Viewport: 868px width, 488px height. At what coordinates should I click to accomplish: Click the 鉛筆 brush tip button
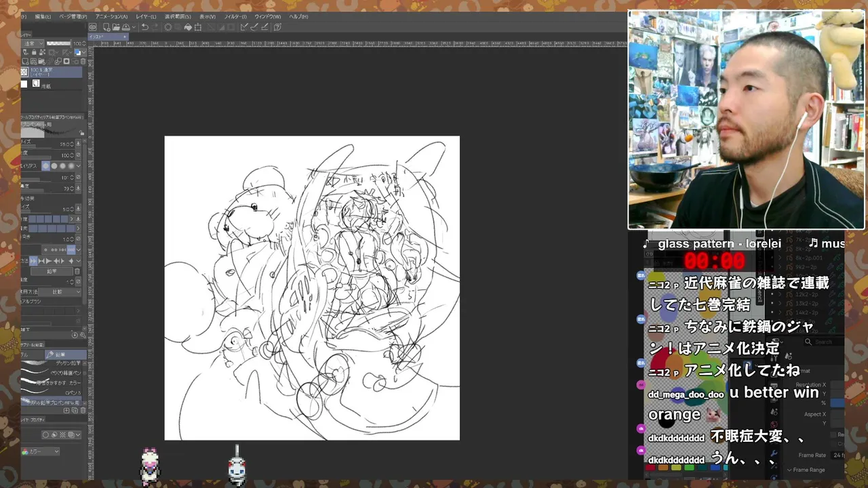click(x=52, y=271)
